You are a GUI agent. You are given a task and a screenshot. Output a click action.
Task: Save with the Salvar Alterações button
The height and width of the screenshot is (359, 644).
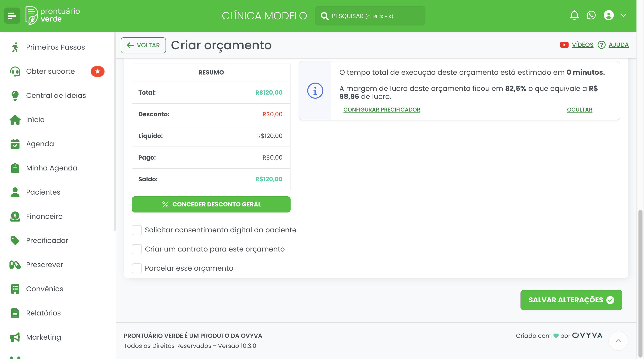pos(571,300)
